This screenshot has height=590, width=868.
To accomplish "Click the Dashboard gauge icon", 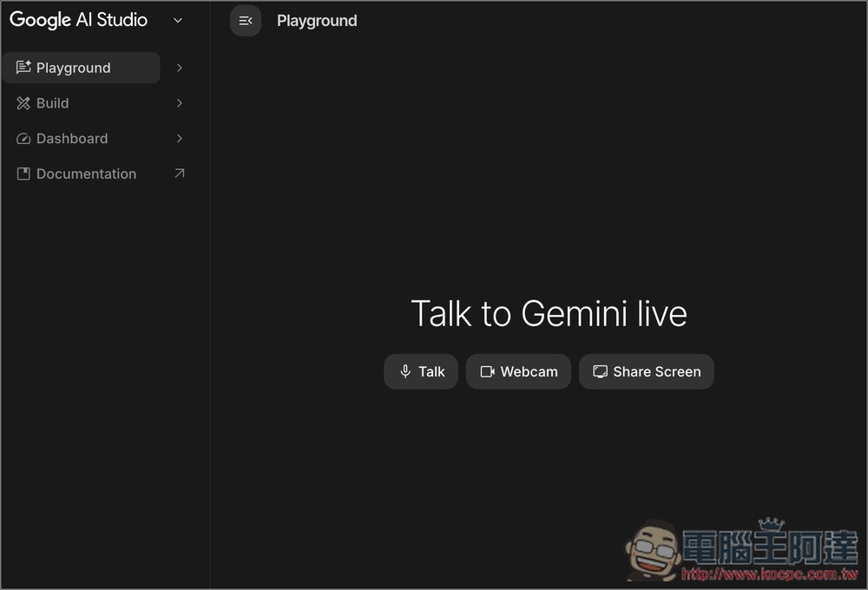I will point(23,138).
